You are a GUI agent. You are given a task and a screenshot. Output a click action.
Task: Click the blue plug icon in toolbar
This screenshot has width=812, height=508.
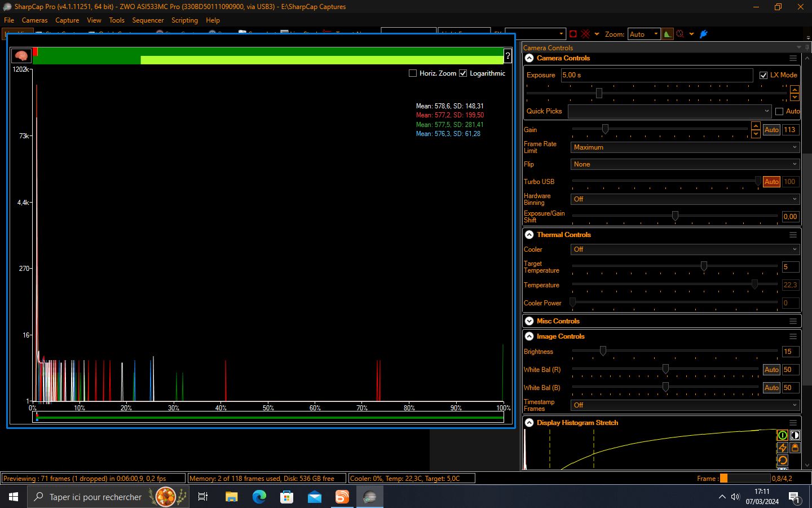coord(703,34)
